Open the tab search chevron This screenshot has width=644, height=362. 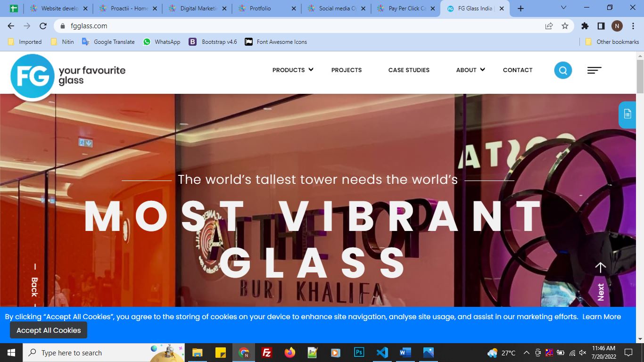pyautogui.click(x=564, y=8)
